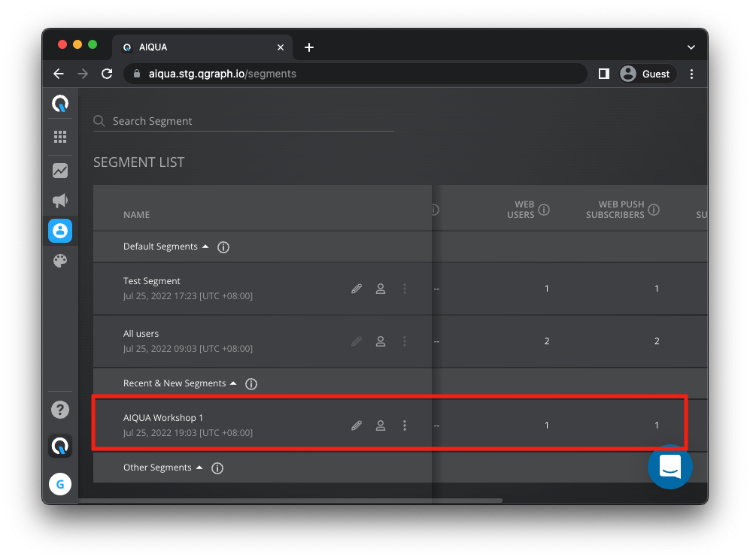Open the apps grid icon in sidebar

tap(60, 137)
